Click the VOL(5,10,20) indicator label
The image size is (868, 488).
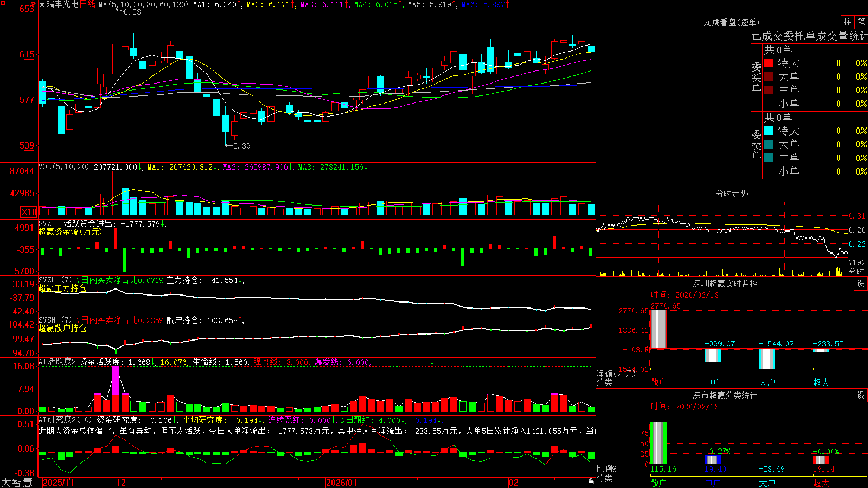[63, 166]
